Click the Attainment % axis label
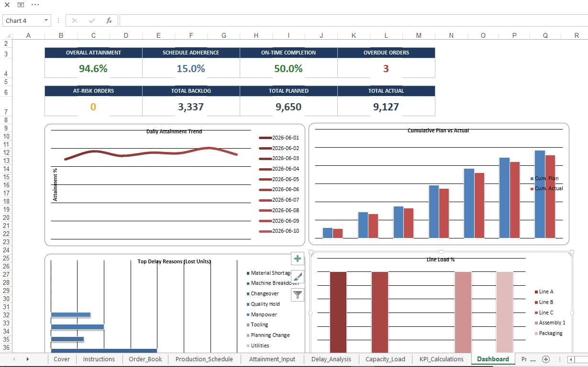 55,184
